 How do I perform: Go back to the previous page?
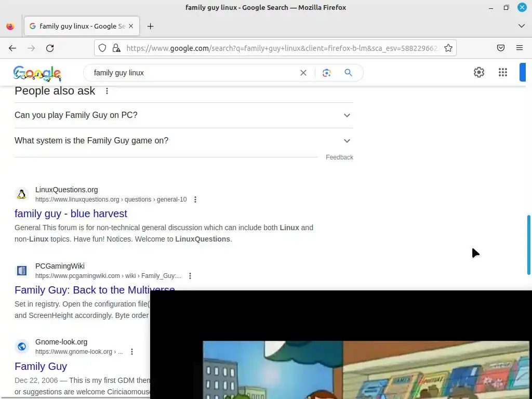coord(12,48)
